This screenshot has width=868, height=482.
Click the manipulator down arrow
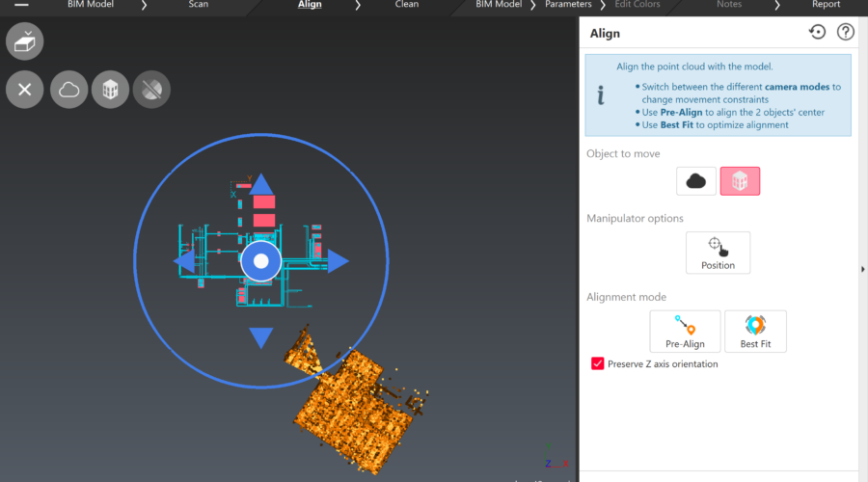click(x=260, y=337)
